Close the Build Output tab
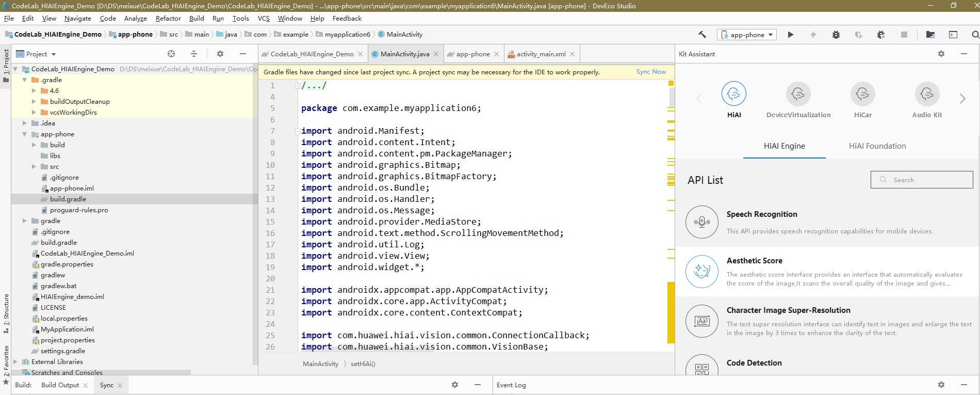980x395 pixels. (x=85, y=385)
